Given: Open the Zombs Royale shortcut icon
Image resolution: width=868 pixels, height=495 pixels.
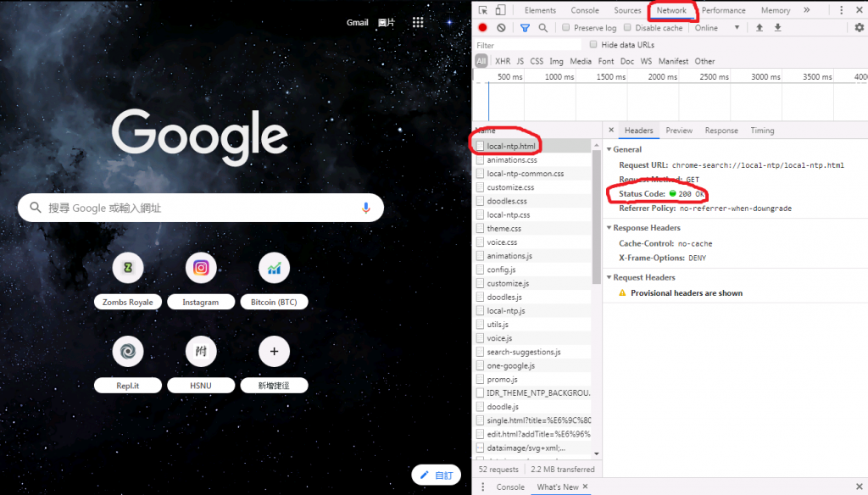Looking at the screenshot, I should click(128, 268).
